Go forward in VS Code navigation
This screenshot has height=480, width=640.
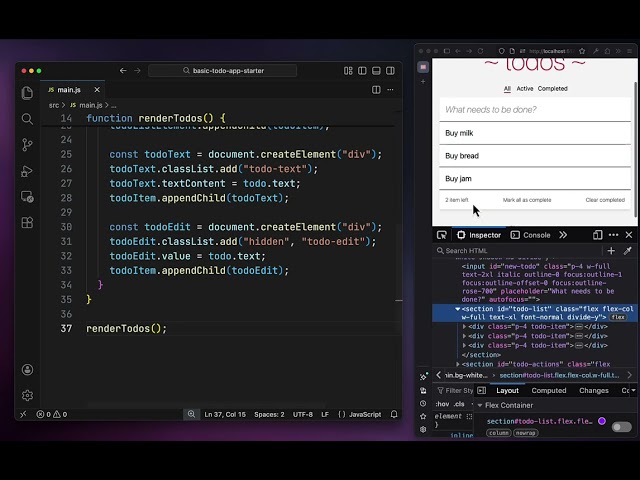137,71
